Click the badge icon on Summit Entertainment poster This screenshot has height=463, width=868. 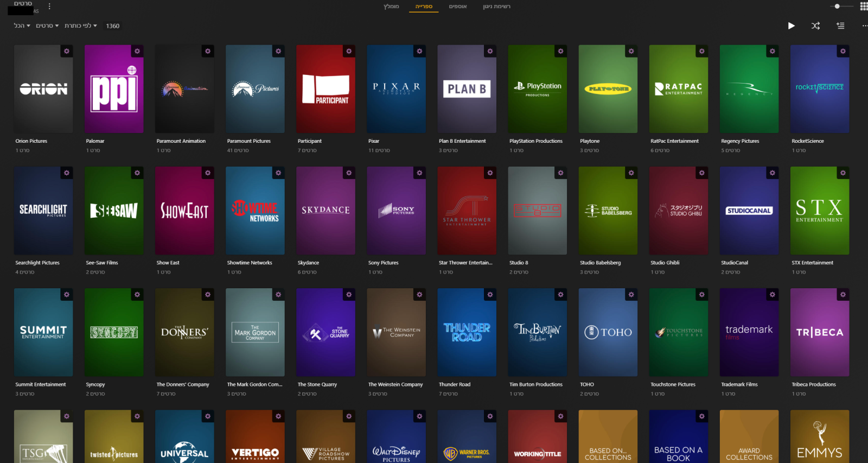(67, 294)
